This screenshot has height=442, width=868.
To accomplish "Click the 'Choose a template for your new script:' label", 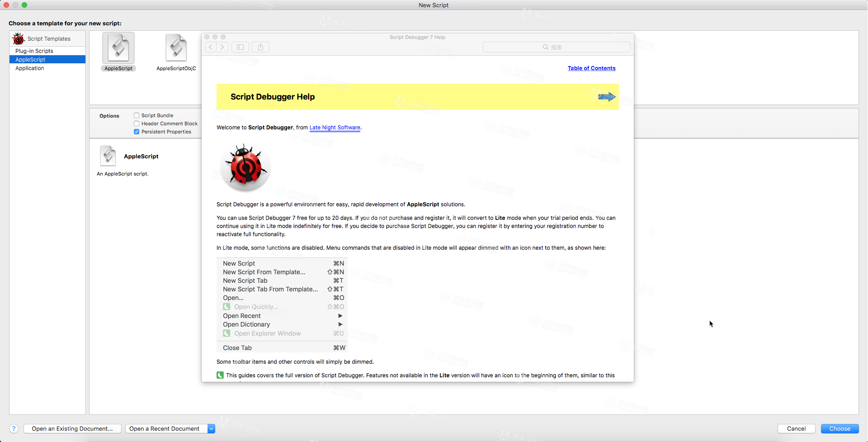I will click(65, 24).
